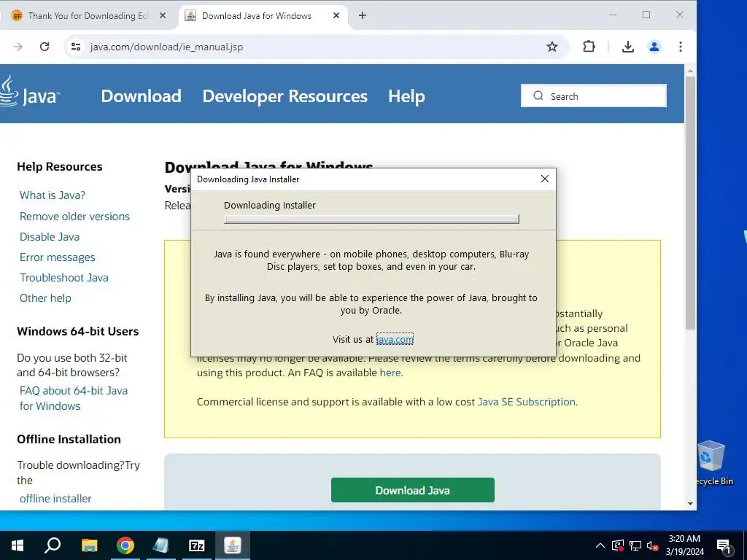
Task: Open the Other help link
Action: [45, 298]
